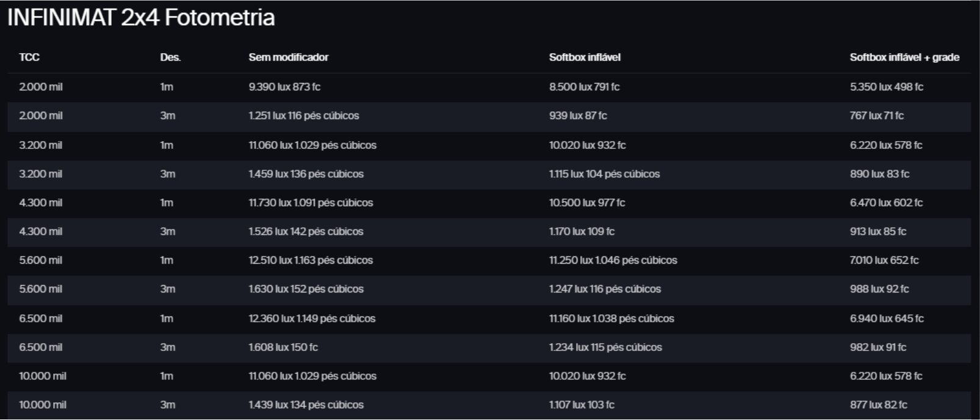980x420 pixels.
Task: Select the 1.608 lux 150 fc cell
Action: pos(283,347)
